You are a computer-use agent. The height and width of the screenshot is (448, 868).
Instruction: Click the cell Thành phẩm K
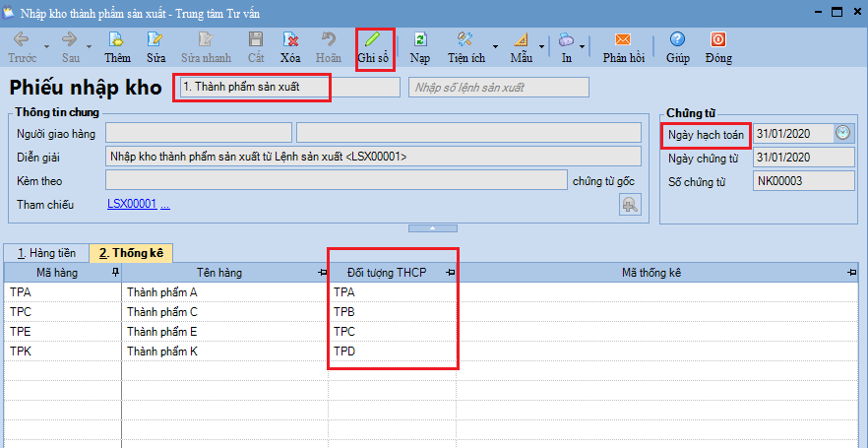225,352
